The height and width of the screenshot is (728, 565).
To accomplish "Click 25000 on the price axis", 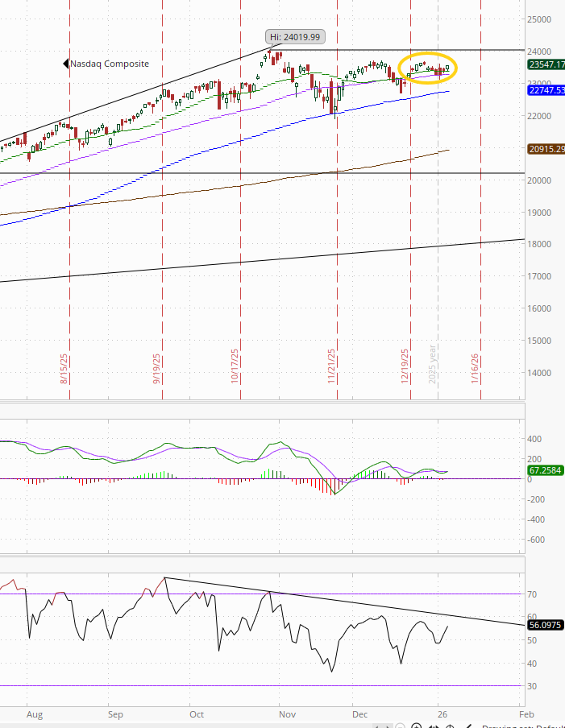I will coord(539,19).
